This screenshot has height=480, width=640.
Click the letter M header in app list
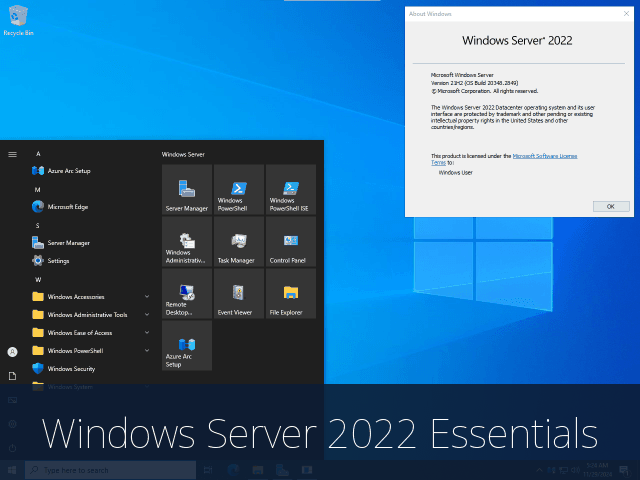click(x=38, y=190)
